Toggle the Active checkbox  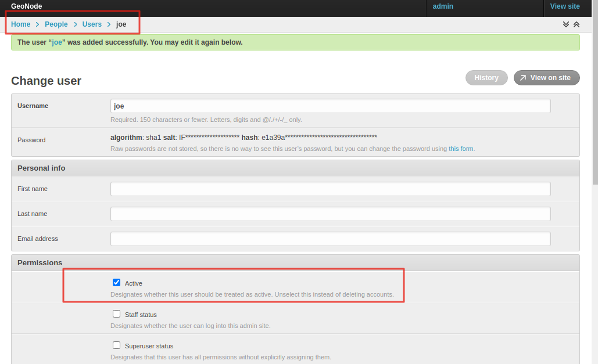(117, 283)
